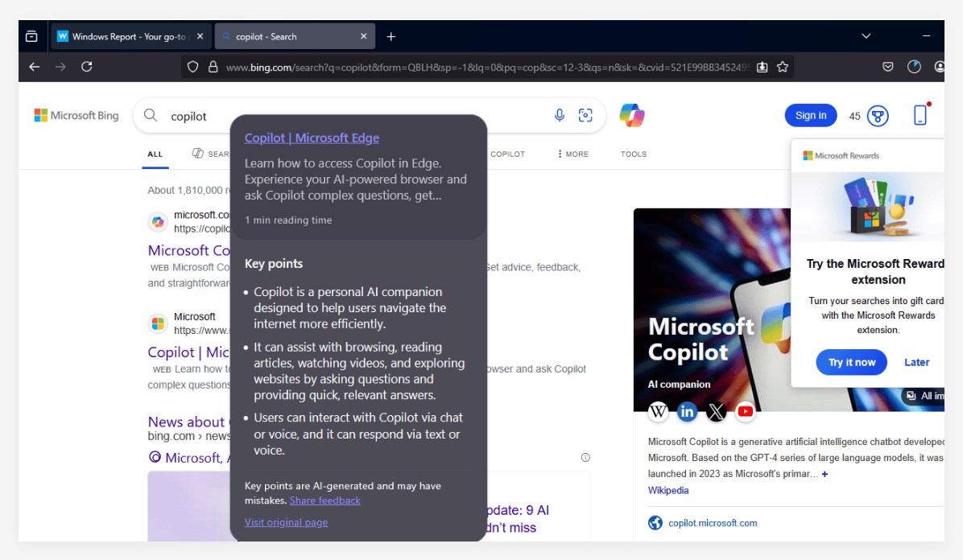
Task: Expand the truncated Wikipedia description with plus
Action: click(823, 473)
